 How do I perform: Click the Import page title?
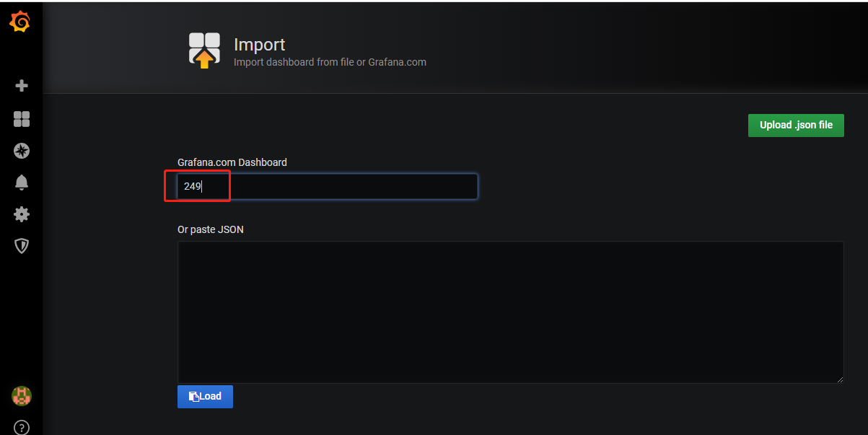259,44
